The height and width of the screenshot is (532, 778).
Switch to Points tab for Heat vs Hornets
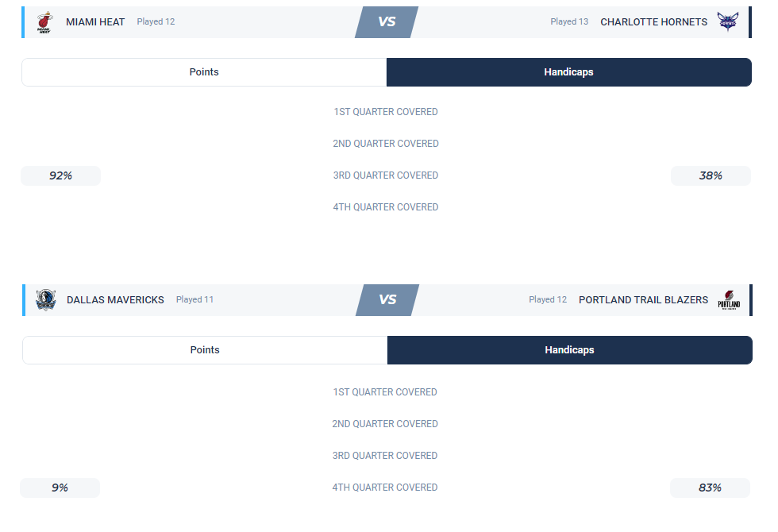[x=204, y=72]
